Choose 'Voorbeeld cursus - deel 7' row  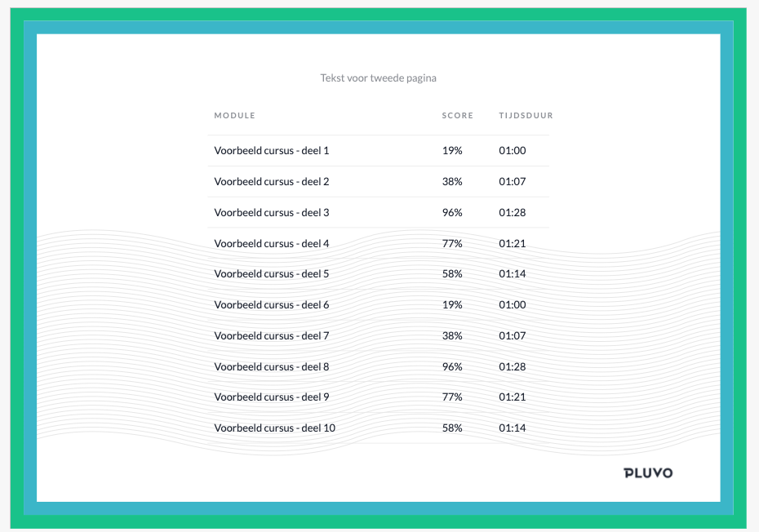click(x=271, y=336)
